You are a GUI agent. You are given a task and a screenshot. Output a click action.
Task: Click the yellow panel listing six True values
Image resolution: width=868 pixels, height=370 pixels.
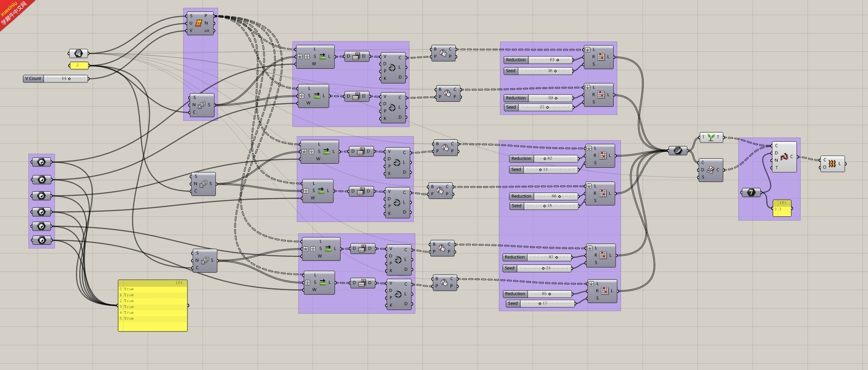[x=153, y=305]
